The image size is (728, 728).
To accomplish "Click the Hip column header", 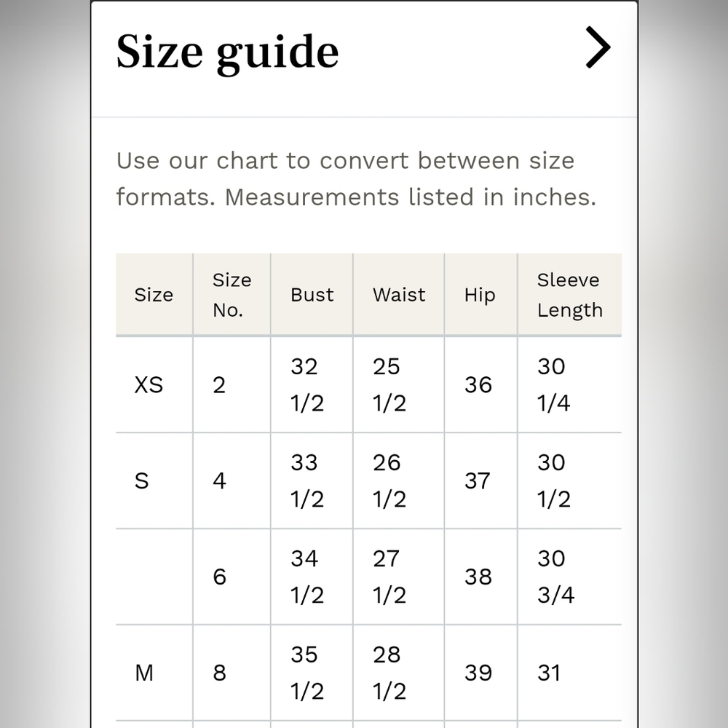I will [x=481, y=294].
